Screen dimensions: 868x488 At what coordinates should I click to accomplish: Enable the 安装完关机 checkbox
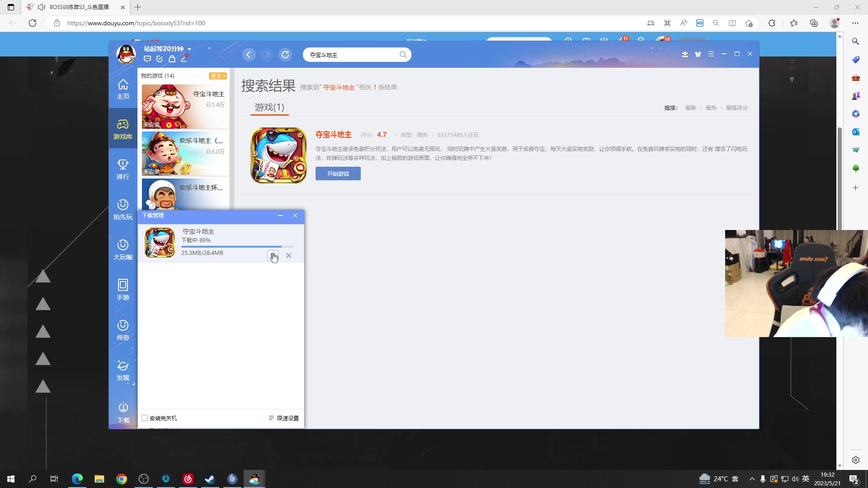(x=145, y=418)
